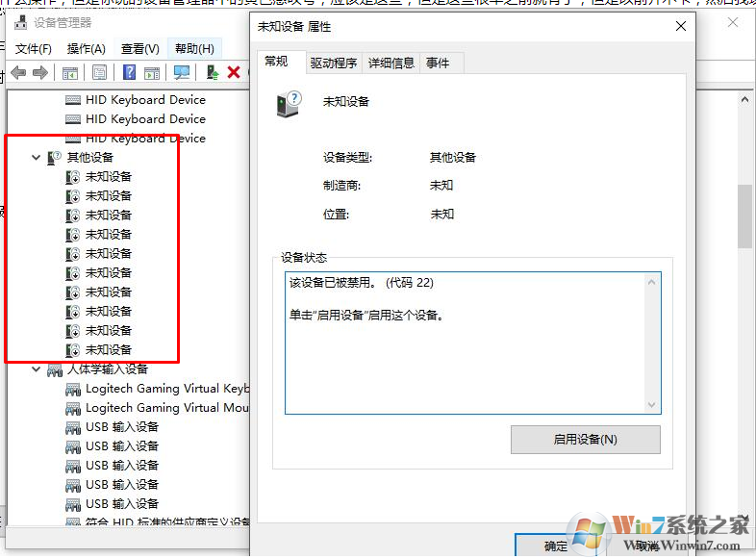Screen dimensions: 756x559
Task: Select the 其他设备 category label
Action: (90, 157)
